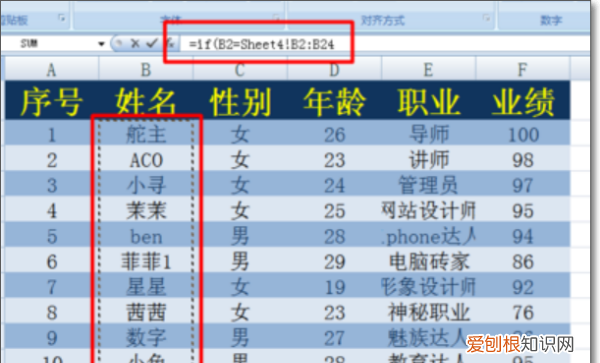Select the name cell 数字
Viewport: 600px width, 363px height.
click(x=146, y=337)
